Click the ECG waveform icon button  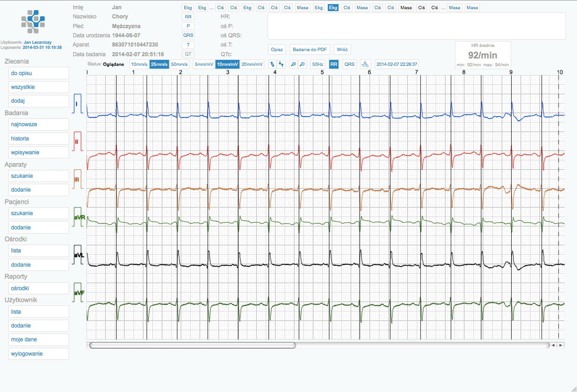click(365, 64)
